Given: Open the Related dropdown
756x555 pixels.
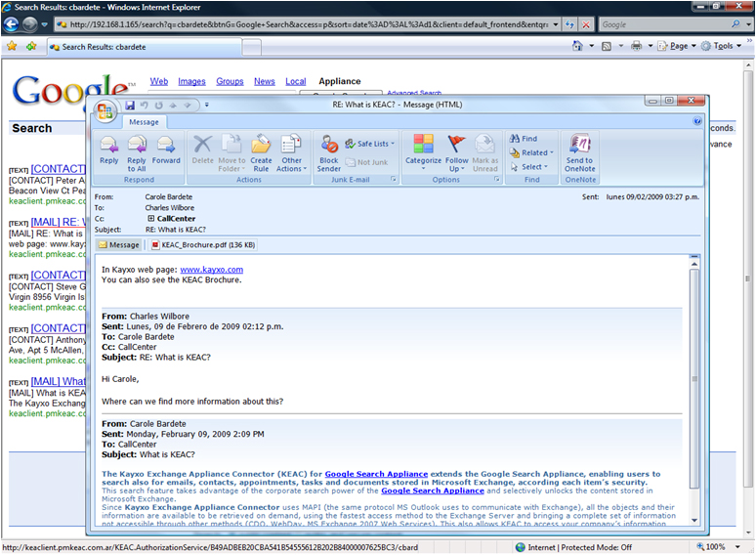Looking at the screenshot, I should click(x=531, y=152).
